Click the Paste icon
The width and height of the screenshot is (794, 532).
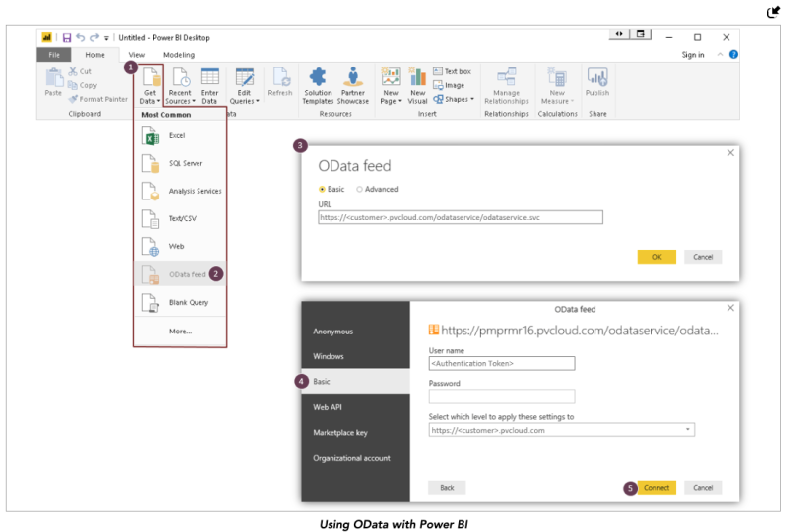53,78
